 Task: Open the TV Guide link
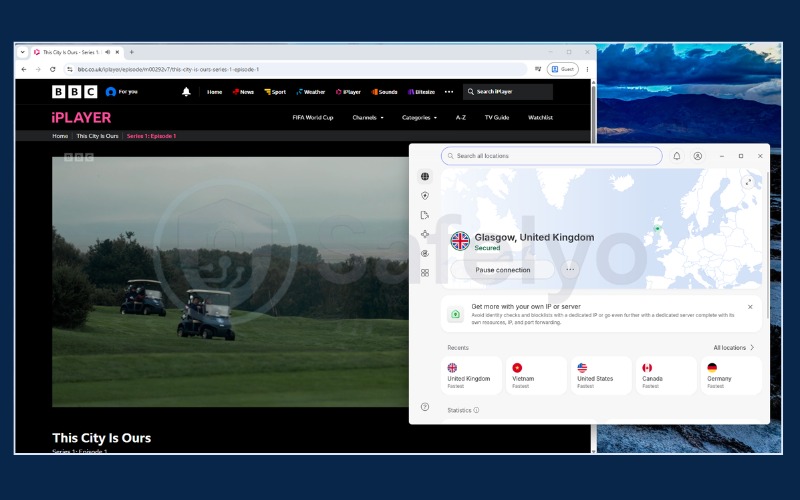click(497, 118)
